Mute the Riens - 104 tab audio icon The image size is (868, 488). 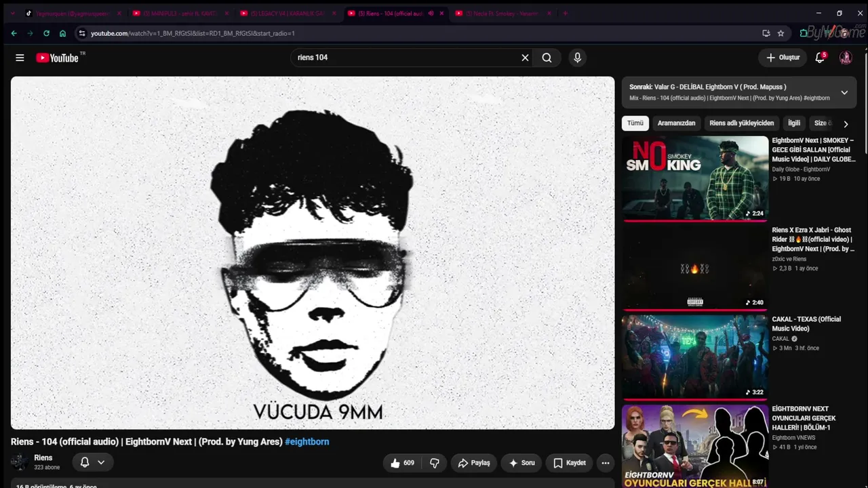[431, 13]
